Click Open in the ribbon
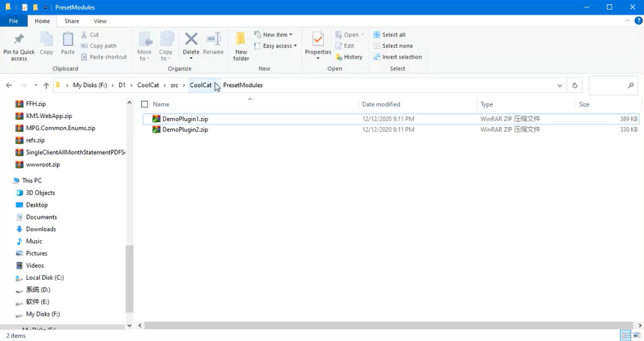Image resolution: width=644 pixels, height=341 pixels. pos(349,35)
